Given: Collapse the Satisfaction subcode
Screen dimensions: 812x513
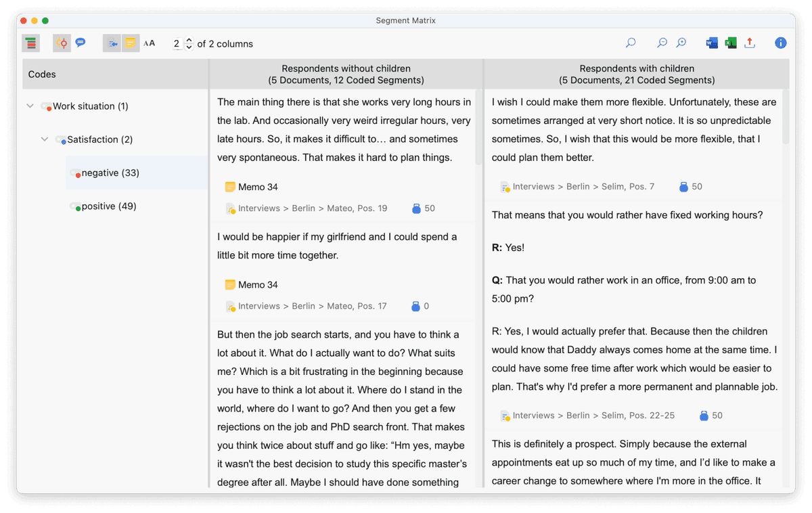Looking at the screenshot, I should click(x=45, y=139).
